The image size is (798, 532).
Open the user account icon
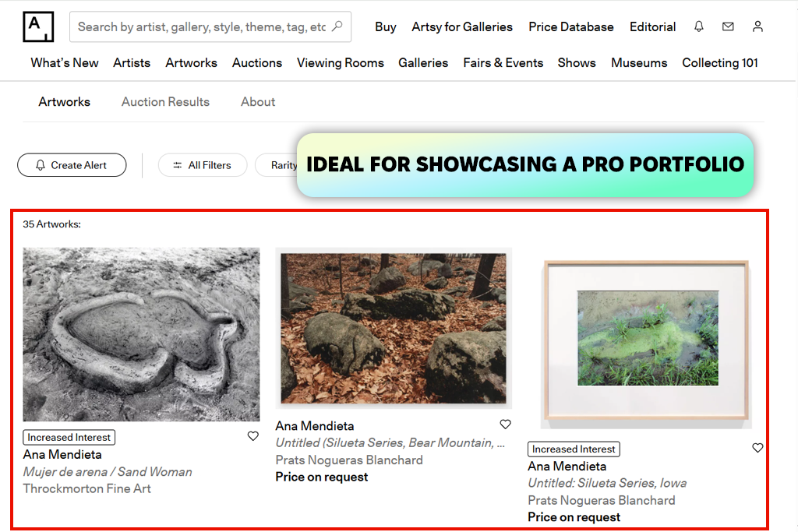757,26
